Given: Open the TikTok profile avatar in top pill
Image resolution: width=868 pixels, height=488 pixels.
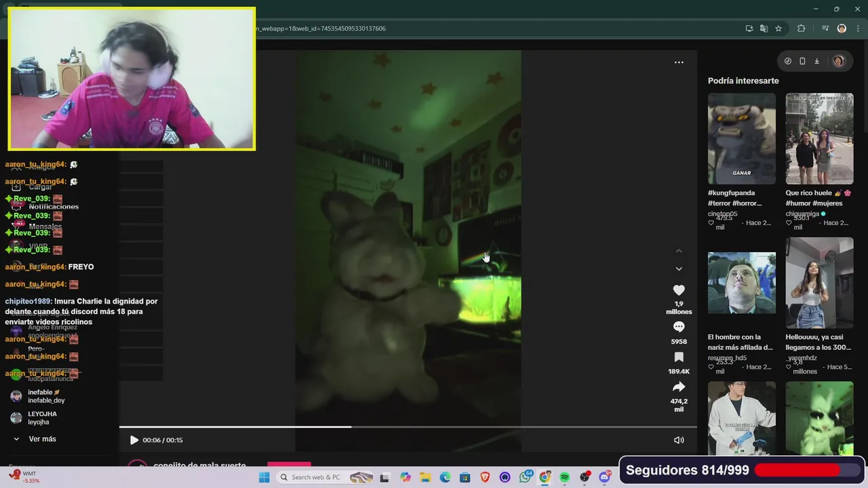Looking at the screenshot, I should point(839,61).
